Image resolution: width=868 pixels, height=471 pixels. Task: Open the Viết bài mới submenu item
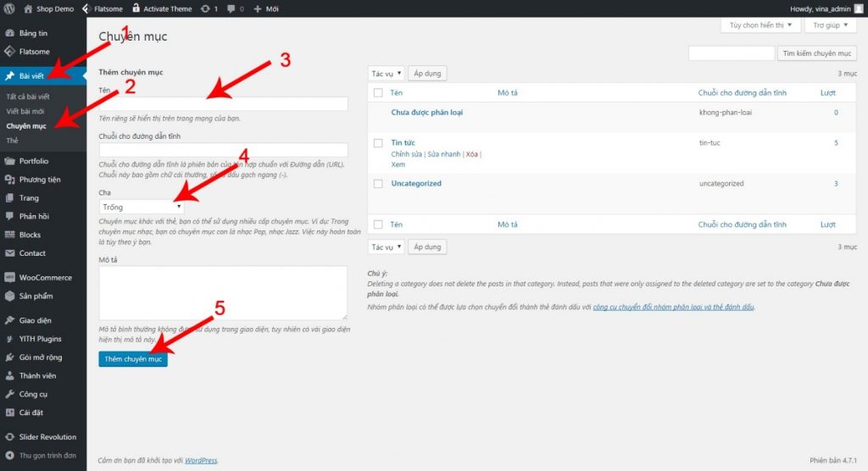pyautogui.click(x=25, y=111)
